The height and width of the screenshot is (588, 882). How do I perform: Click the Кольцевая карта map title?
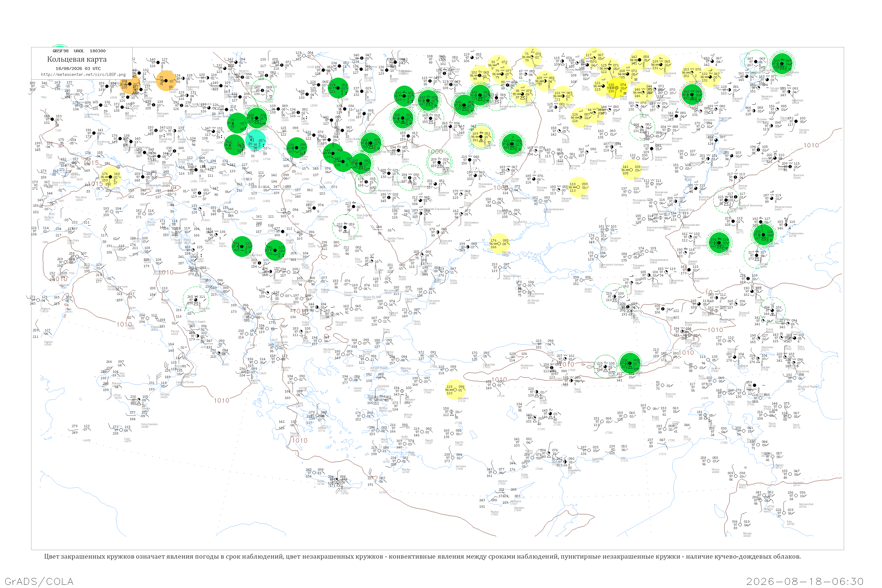(x=77, y=59)
